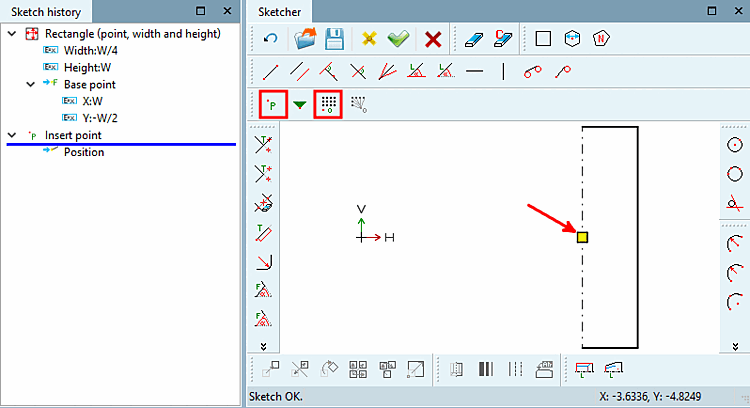Select the 'X:W' expression
750x408 pixels.
click(x=92, y=101)
